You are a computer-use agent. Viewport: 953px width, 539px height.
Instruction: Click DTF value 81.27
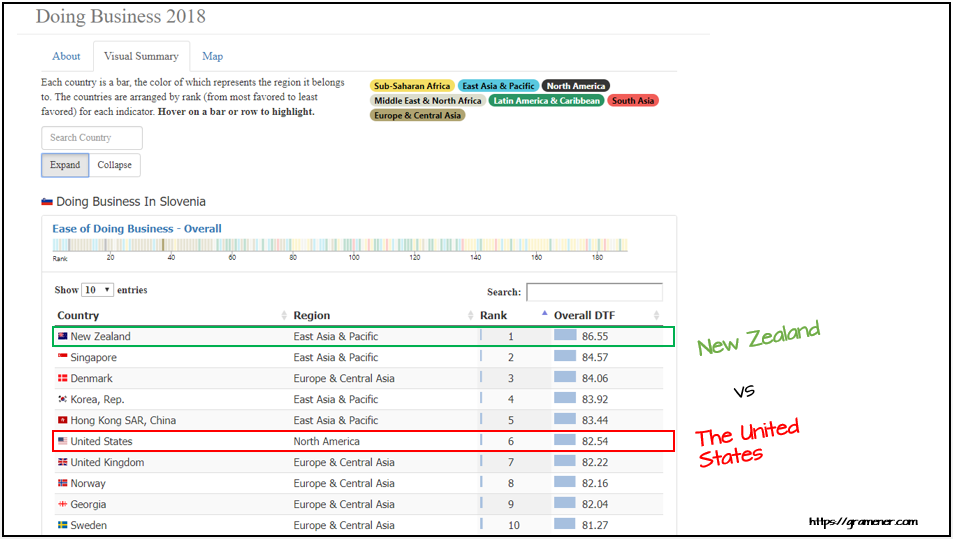[594, 525]
